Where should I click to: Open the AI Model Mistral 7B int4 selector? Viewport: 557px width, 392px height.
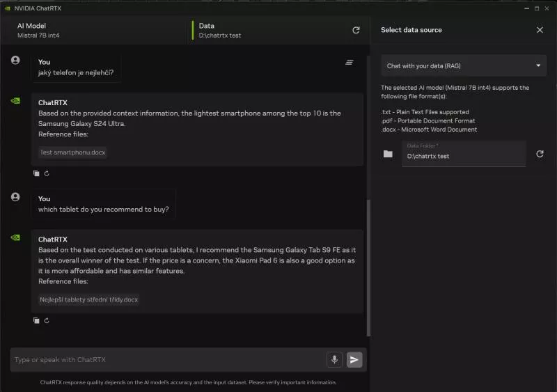click(97, 30)
